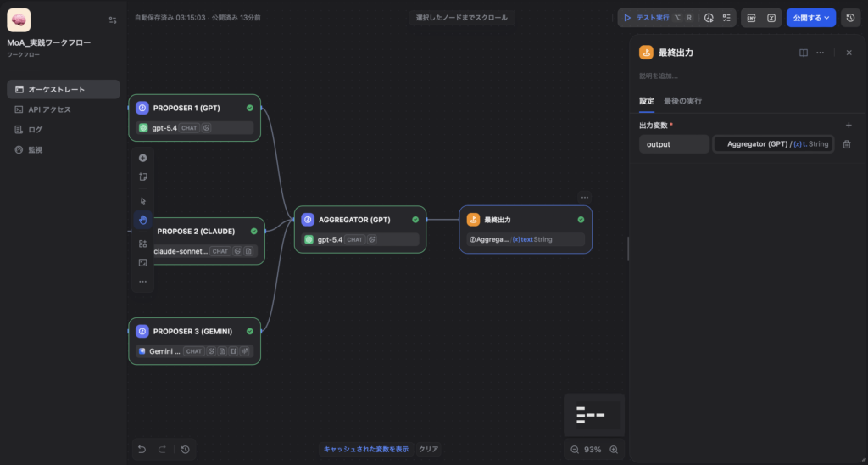Add output variable with plus icon
Image resolution: width=868 pixels, height=465 pixels.
pyautogui.click(x=849, y=126)
